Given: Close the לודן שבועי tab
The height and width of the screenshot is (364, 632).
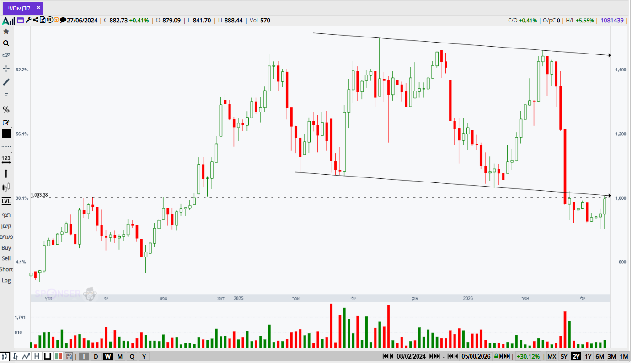Looking at the screenshot, I should [x=38, y=7].
